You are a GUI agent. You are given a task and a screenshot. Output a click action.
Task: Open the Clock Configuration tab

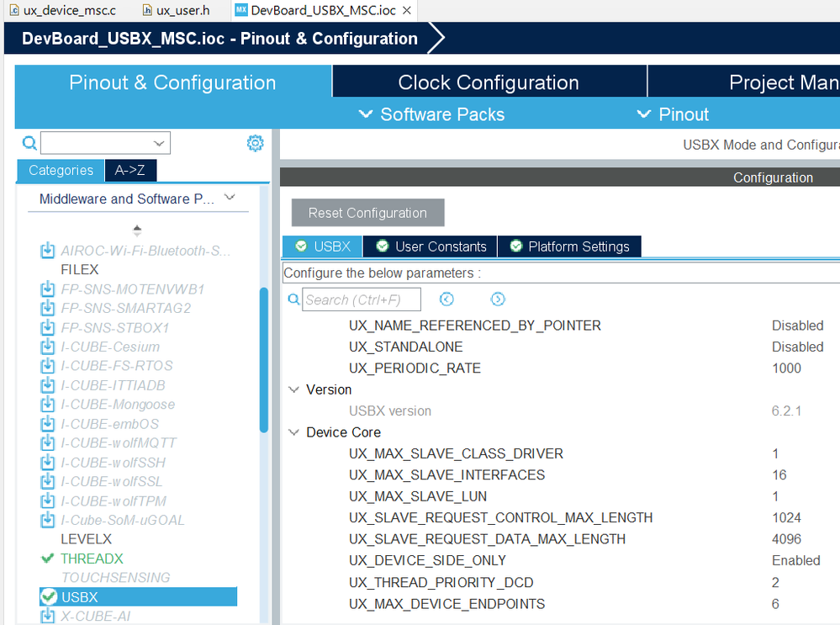tap(489, 82)
